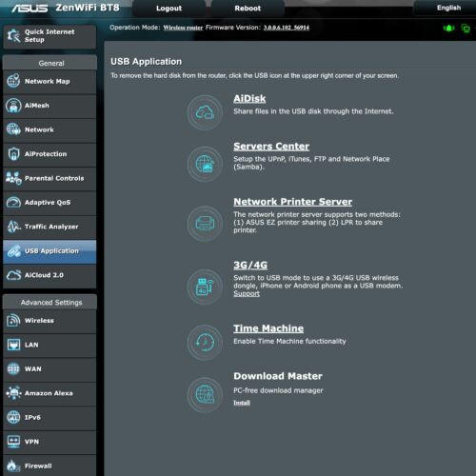Open Network Map in the sidebar

(x=50, y=82)
